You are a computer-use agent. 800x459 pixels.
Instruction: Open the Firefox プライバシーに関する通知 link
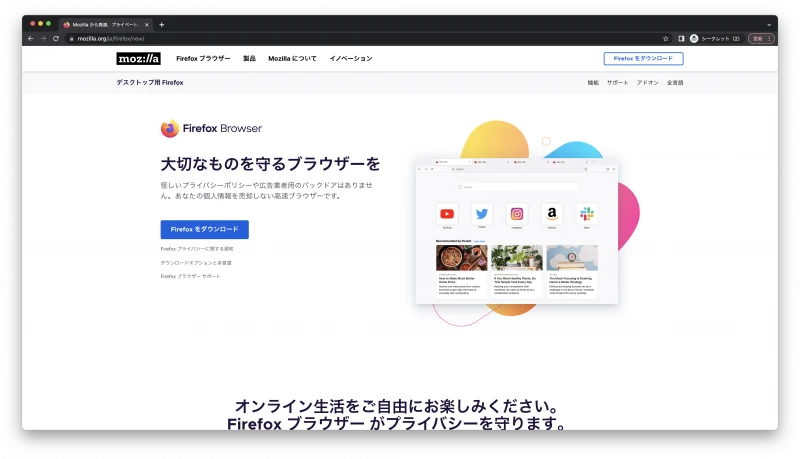pyautogui.click(x=197, y=249)
